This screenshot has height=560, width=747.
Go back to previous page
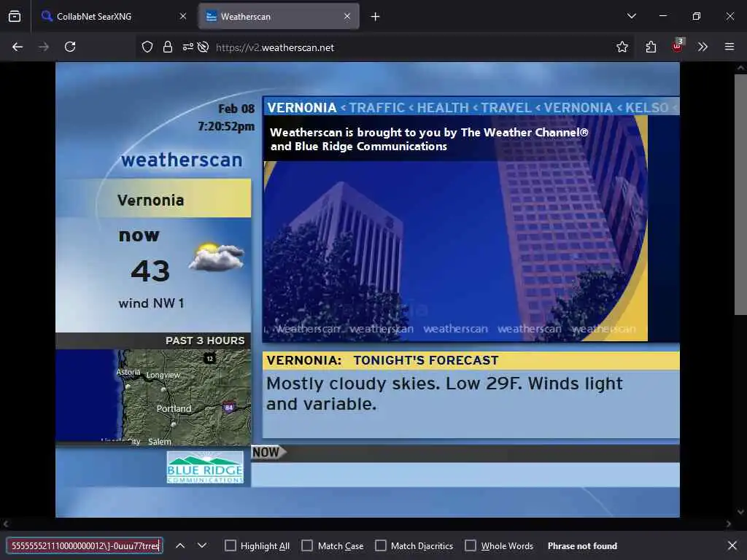(x=18, y=47)
